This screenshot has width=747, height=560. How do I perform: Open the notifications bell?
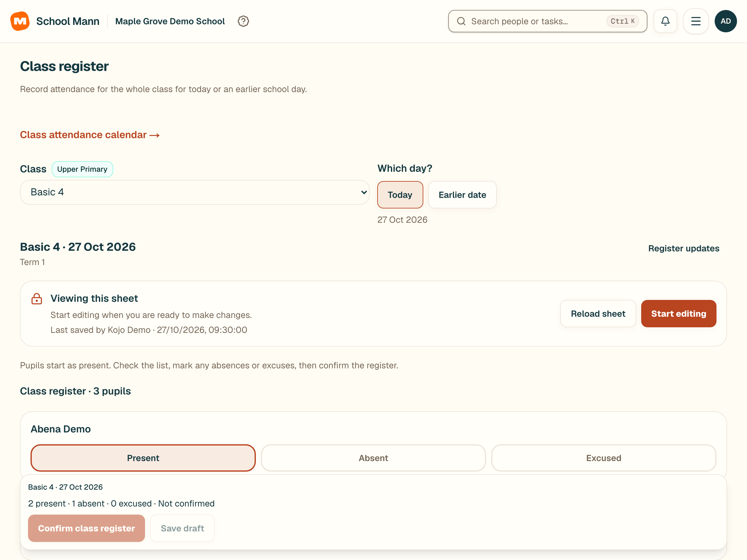(x=665, y=21)
